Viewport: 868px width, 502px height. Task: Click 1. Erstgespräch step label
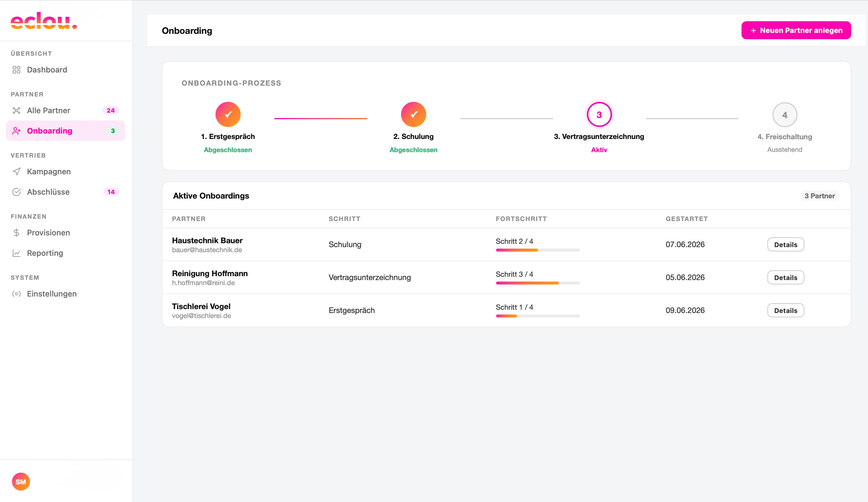[228, 136]
